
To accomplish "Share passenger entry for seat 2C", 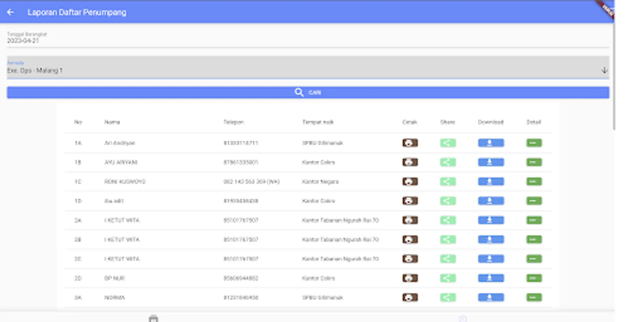I will 448,259.
